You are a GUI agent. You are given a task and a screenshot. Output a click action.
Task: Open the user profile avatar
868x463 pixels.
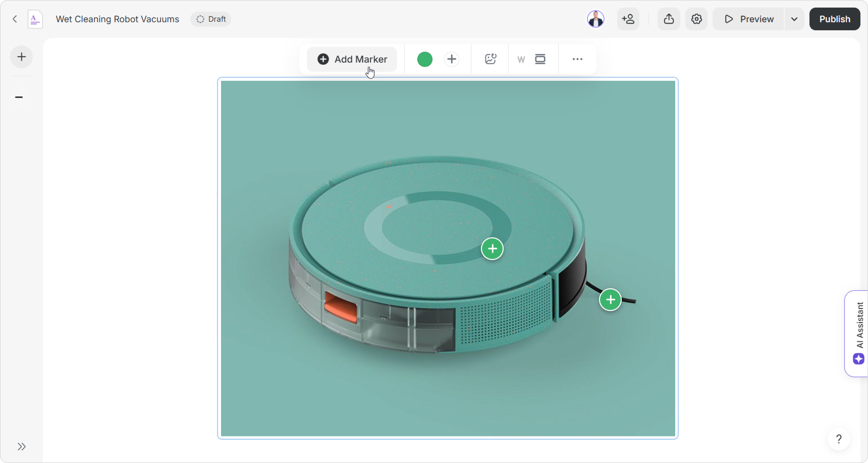595,19
